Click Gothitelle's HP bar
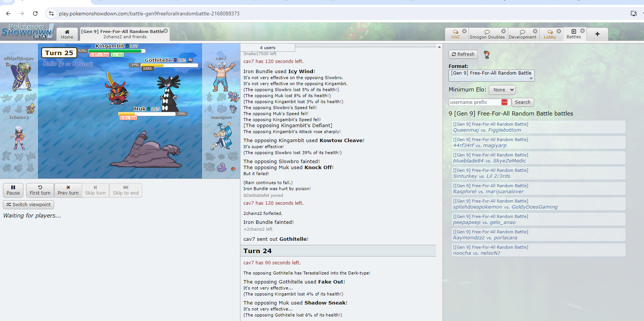Image resolution: width=644 pixels, height=321 pixels. (169, 65)
